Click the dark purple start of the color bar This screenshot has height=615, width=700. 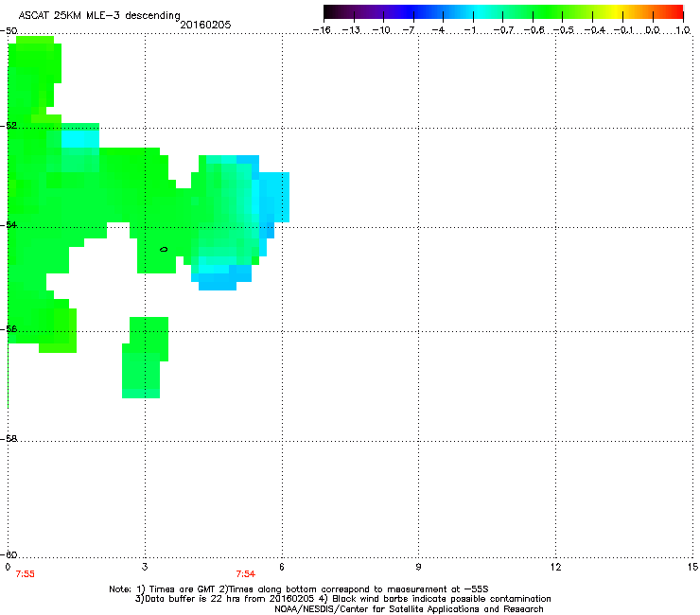[333, 12]
